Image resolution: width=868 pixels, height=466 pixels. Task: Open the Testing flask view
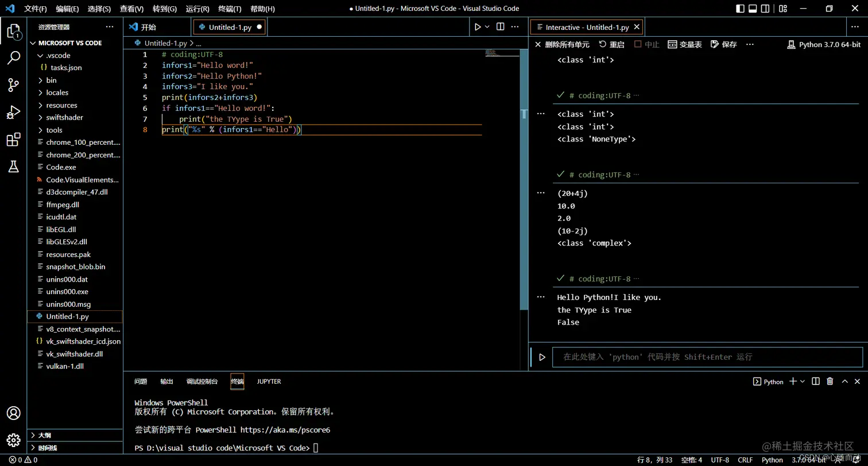tap(13, 167)
